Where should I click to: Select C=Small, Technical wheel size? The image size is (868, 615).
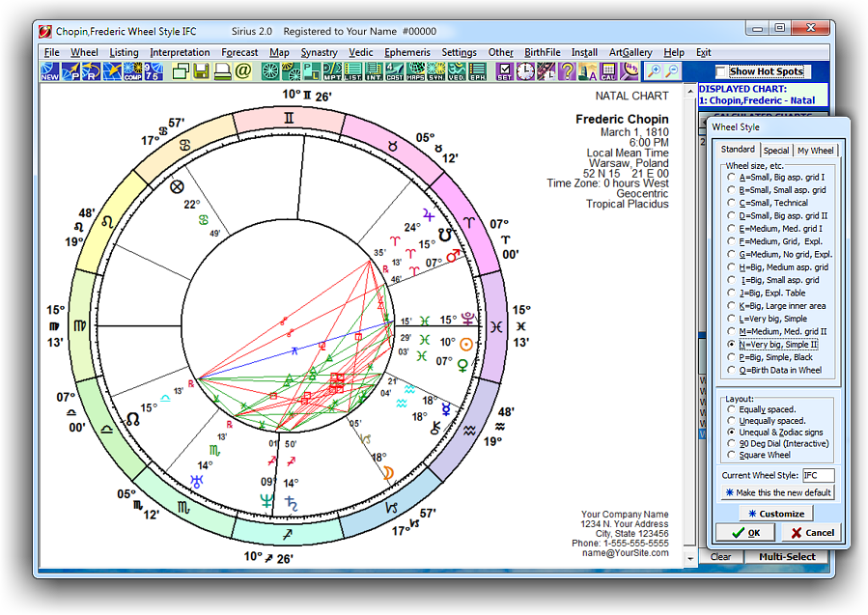[x=770, y=203]
